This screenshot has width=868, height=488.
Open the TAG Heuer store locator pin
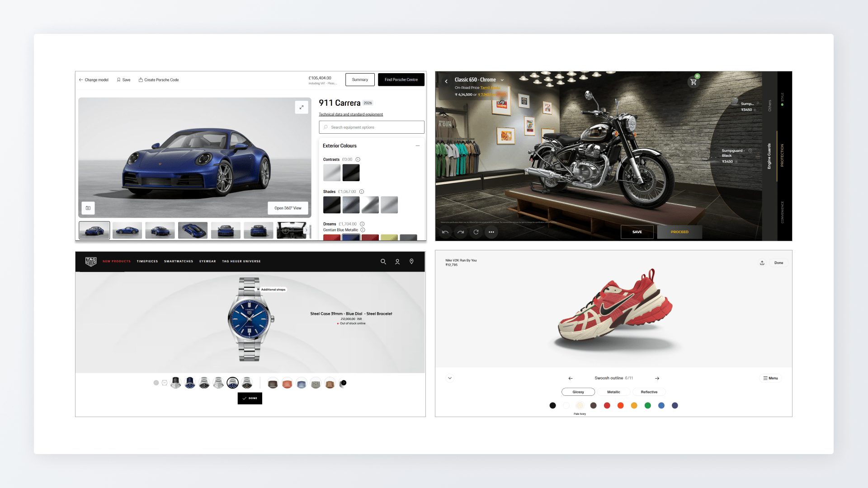point(411,262)
